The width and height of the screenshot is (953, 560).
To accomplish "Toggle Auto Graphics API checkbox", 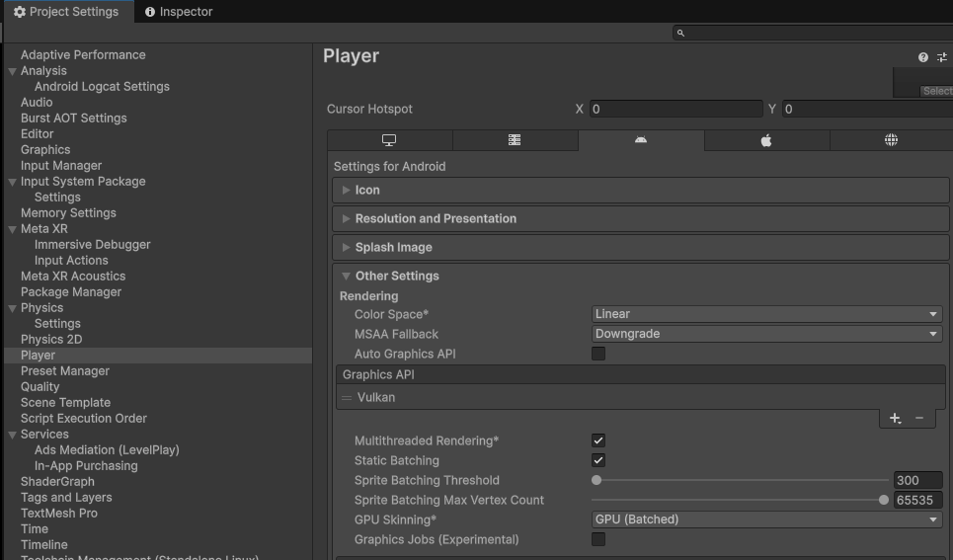I will (x=598, y=354).
